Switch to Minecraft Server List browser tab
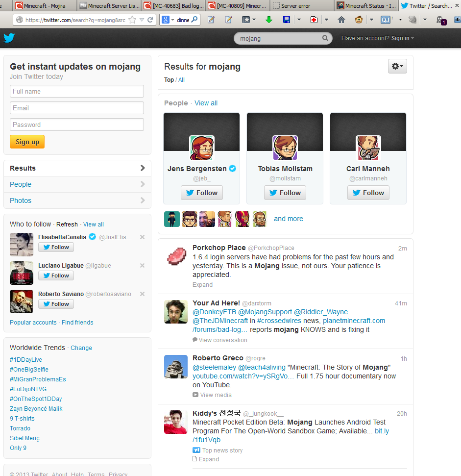The height and width of the screenshot is (476, 461). (x=110, y=5)
